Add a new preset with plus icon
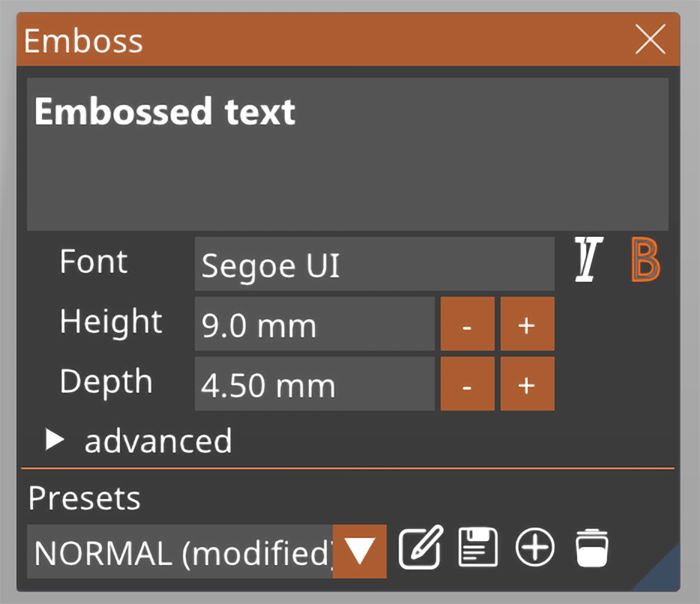 click(x=535, y=548)
